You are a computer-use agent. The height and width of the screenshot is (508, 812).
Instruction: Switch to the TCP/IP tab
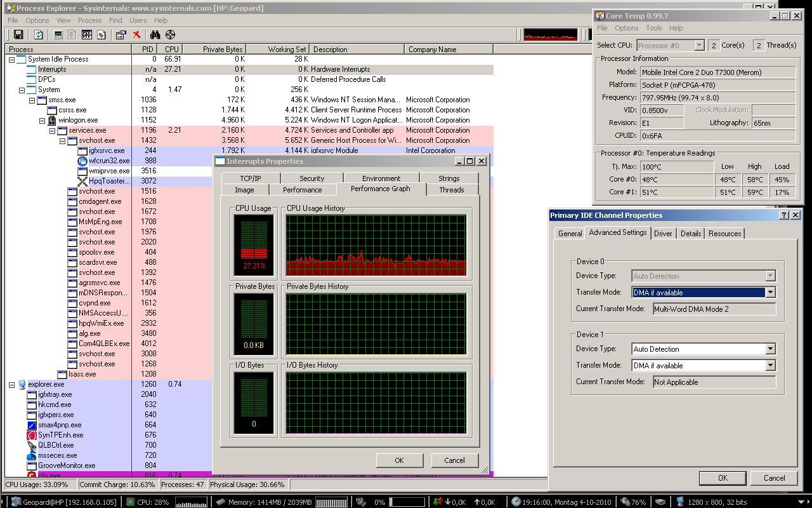[x=250, y=178]
